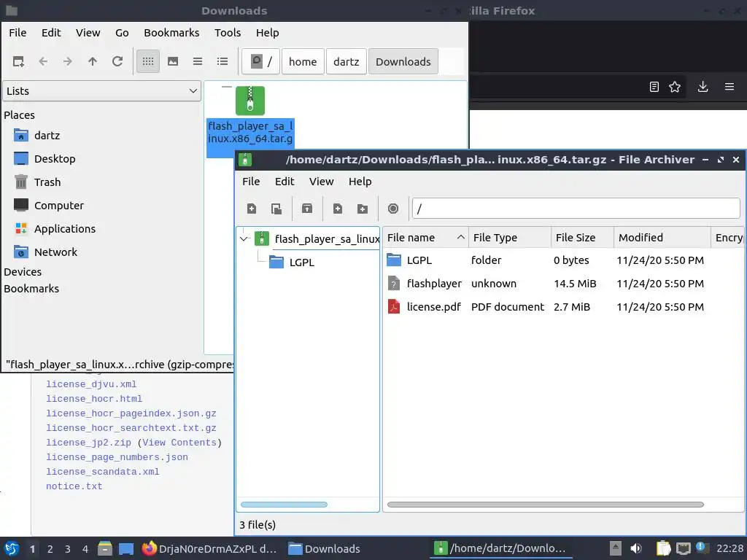This screenshot has height=560, width=747.
Task: Open the Tools menu in the file manager
Action: pos(228,33)
